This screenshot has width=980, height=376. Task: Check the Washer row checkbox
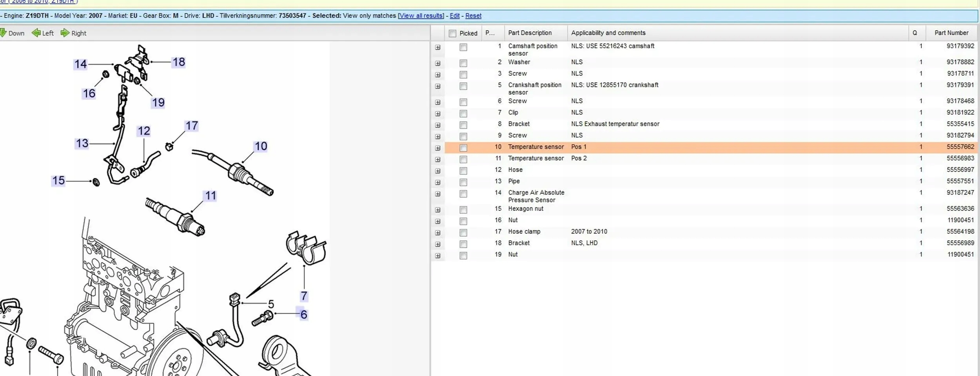point(463,63)
